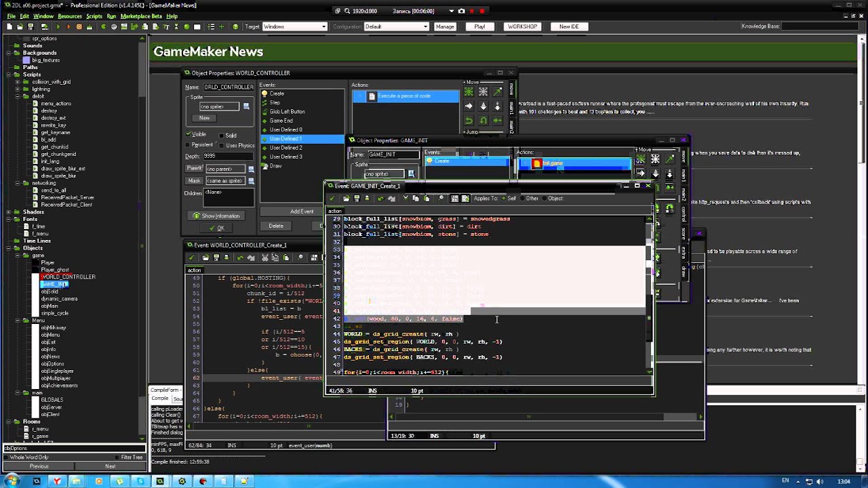
Task: Click the Windows Start button
Action: click(x=14, y=481)
